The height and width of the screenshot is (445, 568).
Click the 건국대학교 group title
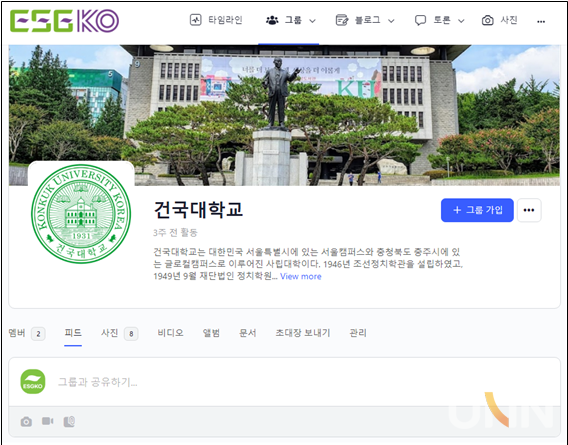tap(198, 209)
